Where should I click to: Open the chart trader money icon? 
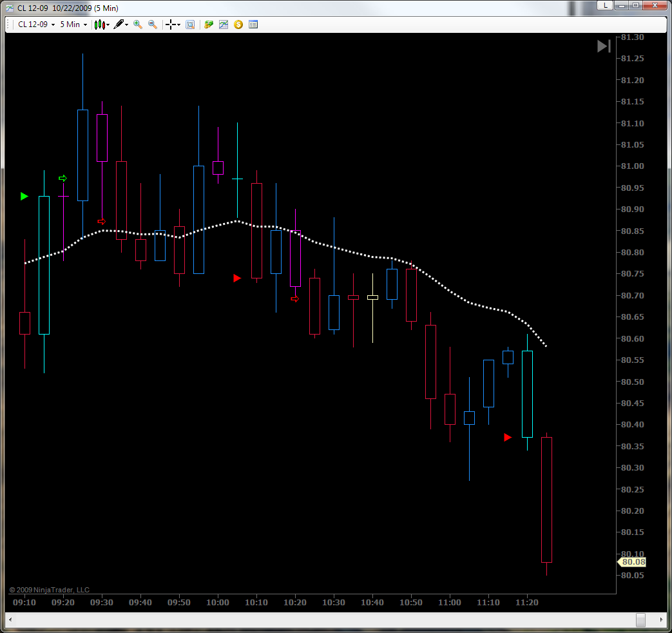click(209, 24)
